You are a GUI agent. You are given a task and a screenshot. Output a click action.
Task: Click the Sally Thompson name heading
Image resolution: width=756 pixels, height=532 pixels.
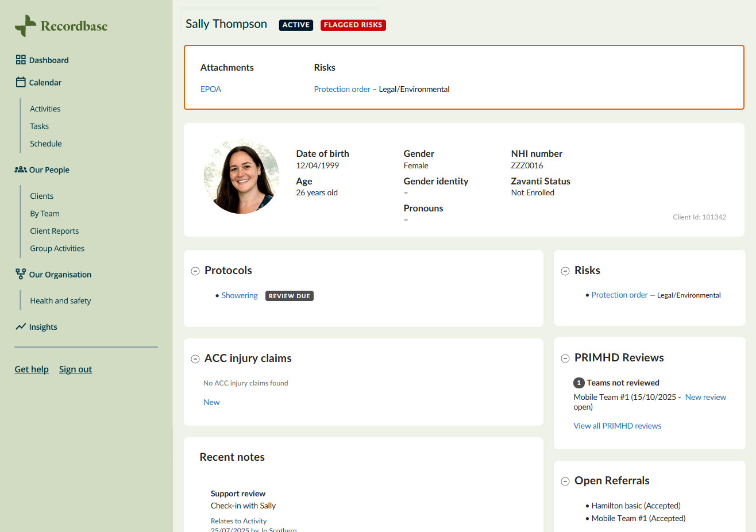coord(226,24)
